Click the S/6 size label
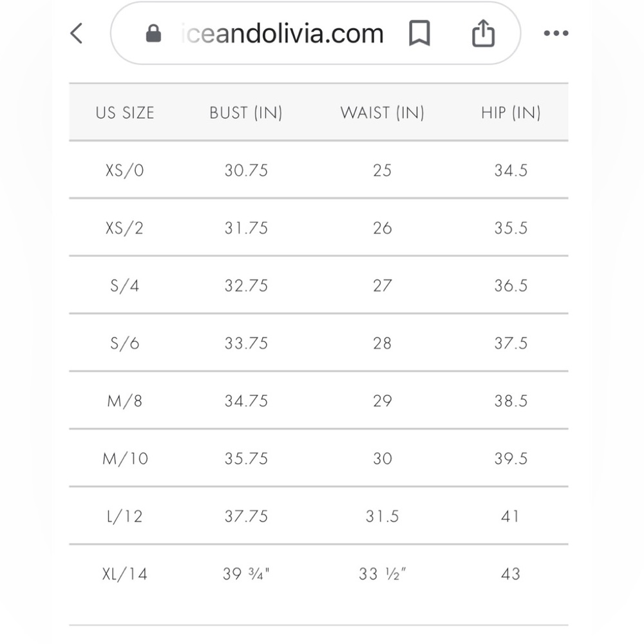This screenshot has width=644, height=644. tap(125, 343)
